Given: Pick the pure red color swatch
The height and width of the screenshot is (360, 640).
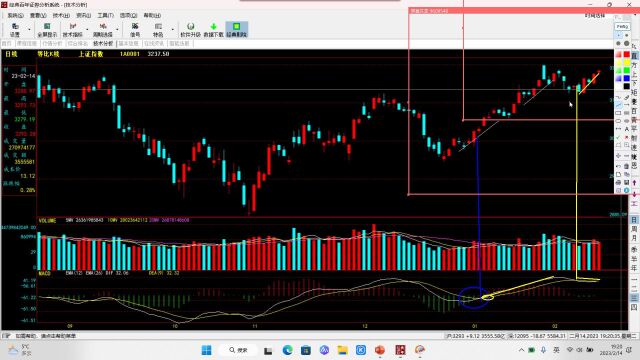Looking at the screenshot, I should click(627, 54).
